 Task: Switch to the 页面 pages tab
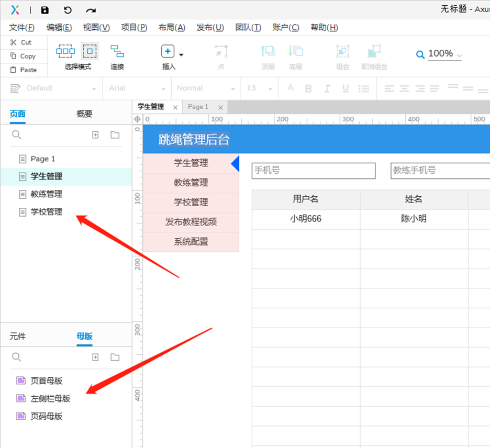pyautogui.click(x=17, y=114)
